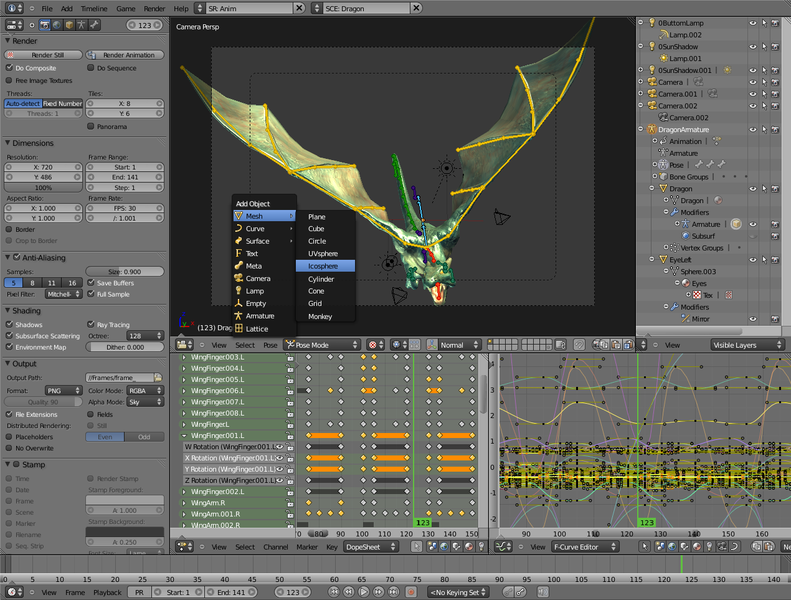The width and height of the screenshot is (791, 600).
Task: Toggle Full Sample checkbox
Action: (91, 294)
